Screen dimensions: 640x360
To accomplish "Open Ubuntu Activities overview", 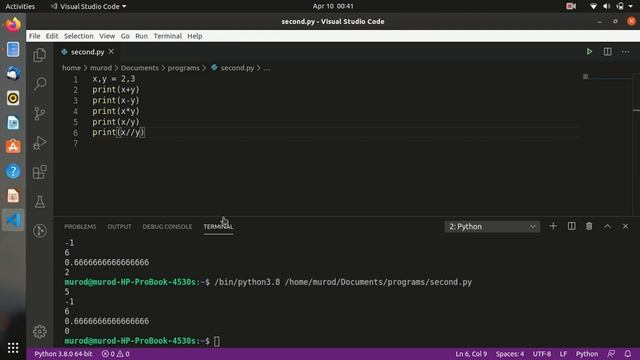I will click(x=20, y=6).
